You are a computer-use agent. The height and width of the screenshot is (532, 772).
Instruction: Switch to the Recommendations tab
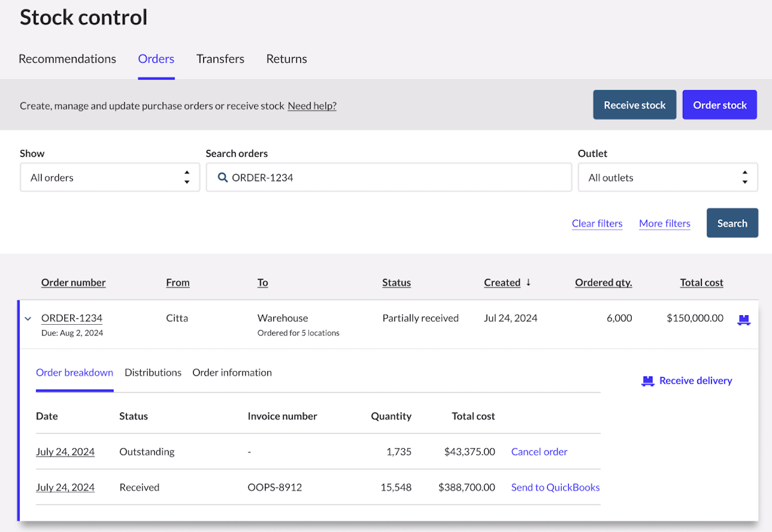point(67,59)
